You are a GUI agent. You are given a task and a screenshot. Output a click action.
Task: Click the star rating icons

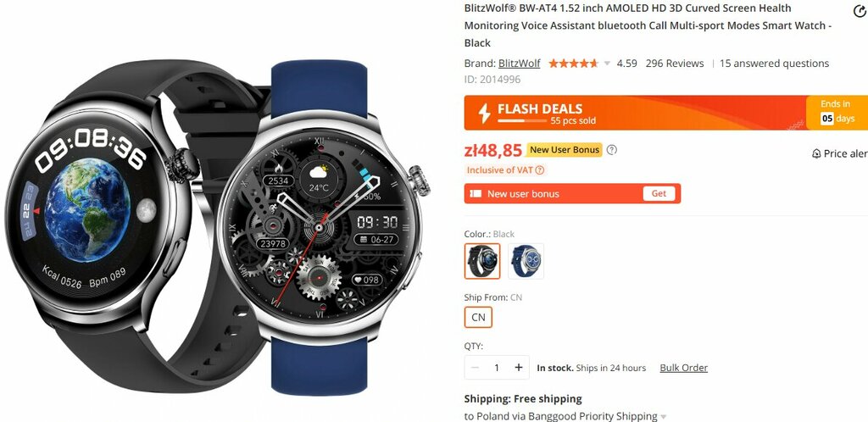(x=574, y=64)
